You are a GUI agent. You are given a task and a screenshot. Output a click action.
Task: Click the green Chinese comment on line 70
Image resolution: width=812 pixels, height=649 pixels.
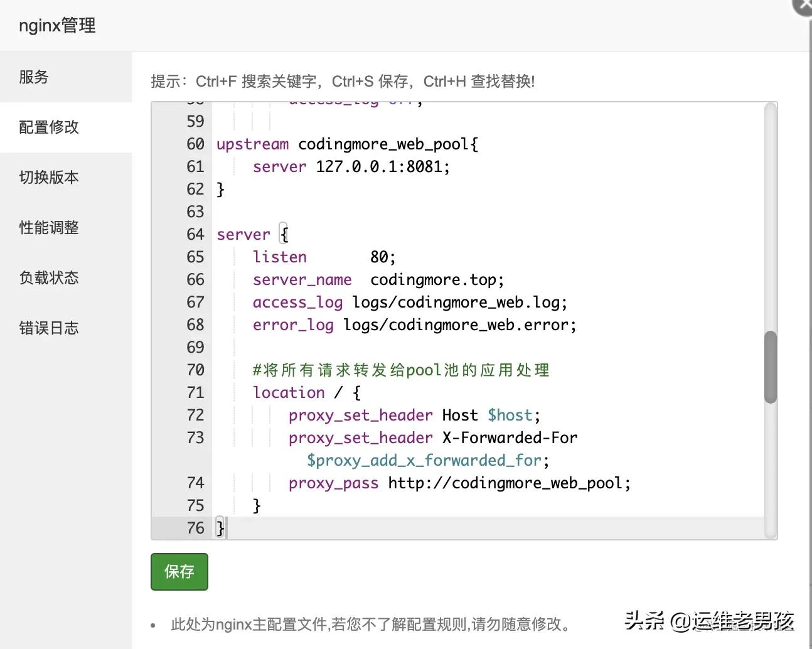(400, 370)
